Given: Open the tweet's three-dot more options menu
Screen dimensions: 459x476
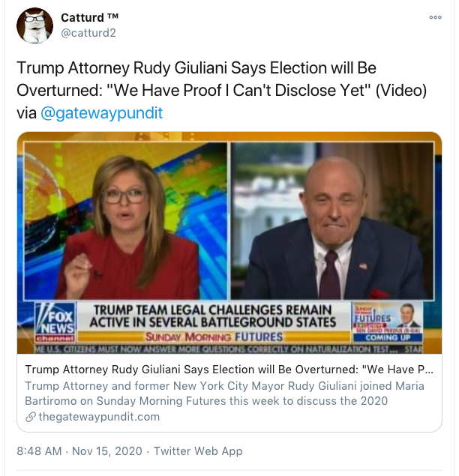Looking at the screenshot, I should pyautogui.click(x=435, y=16).
